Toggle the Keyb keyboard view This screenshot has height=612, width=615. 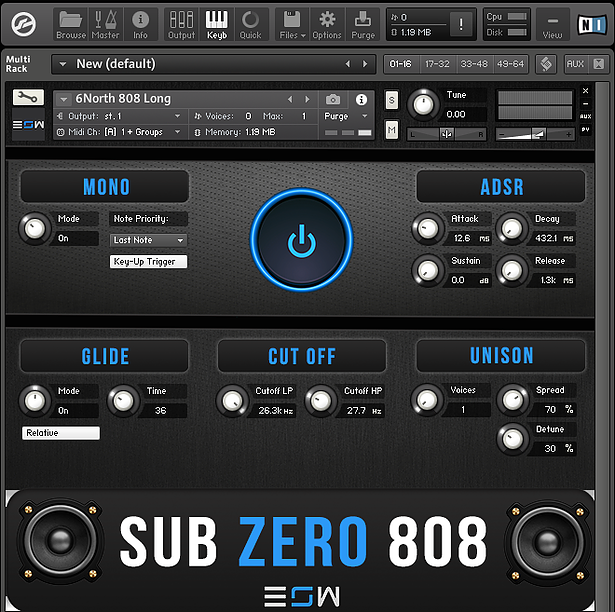click(x=216, y=24)
